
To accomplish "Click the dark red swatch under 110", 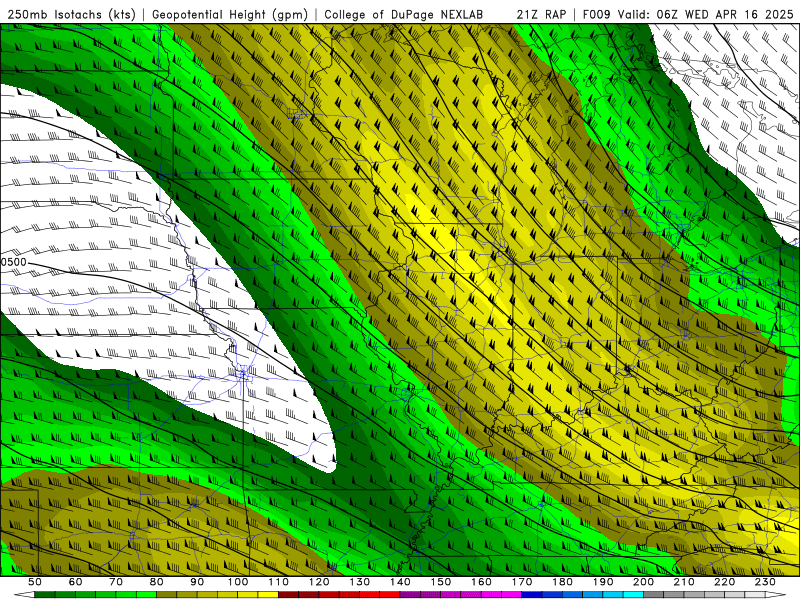I will (288, 595).
